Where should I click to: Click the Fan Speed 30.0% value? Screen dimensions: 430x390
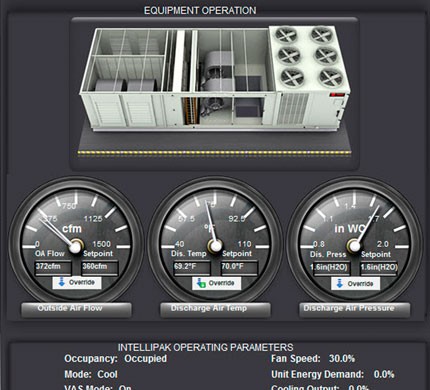coord(342,359)
